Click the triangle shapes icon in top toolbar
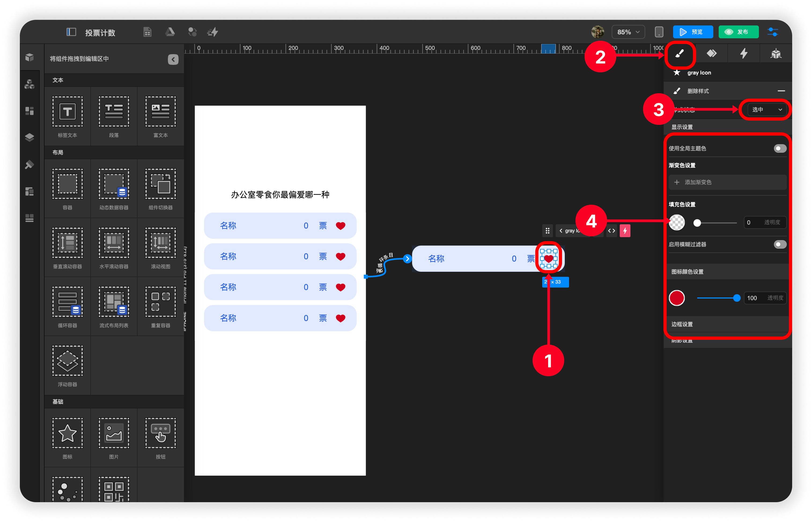The height and width of the screenshot is (522, 812). tap(170, 32)
